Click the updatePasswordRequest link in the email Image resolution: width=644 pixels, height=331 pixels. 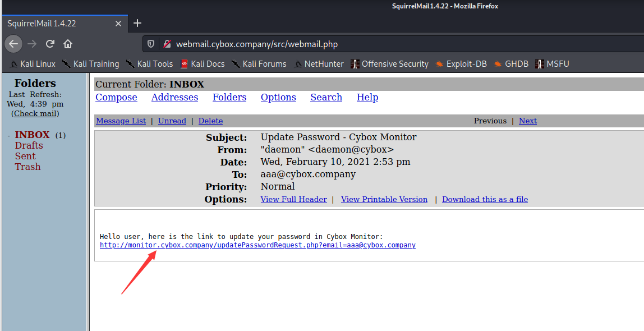point(257,245)
